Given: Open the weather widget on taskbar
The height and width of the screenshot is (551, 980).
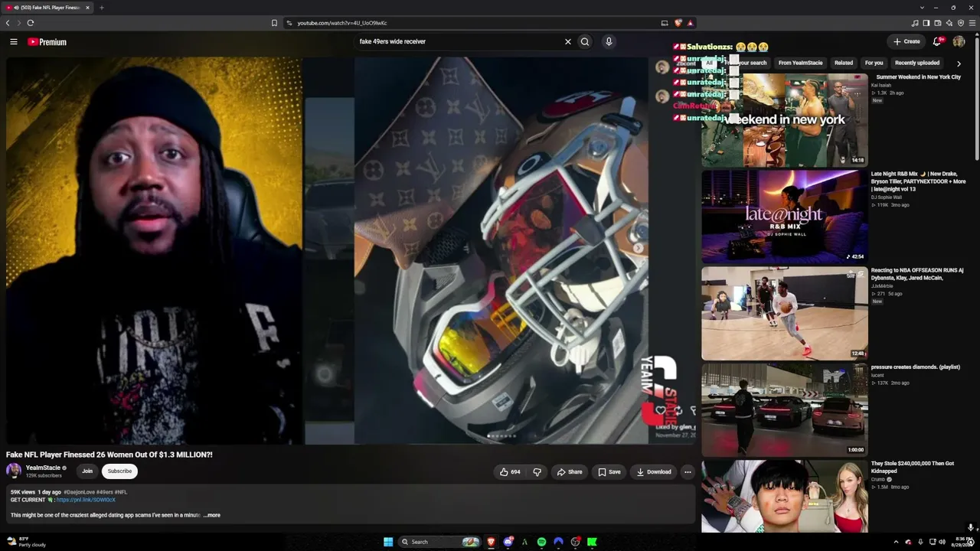Looking at the screenshot, I should click(x=26, y=542).
